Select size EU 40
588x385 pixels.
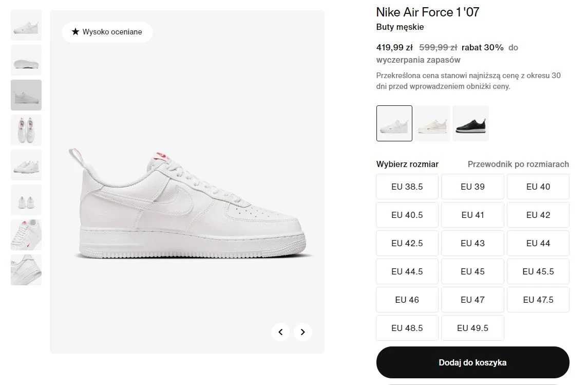538,187
